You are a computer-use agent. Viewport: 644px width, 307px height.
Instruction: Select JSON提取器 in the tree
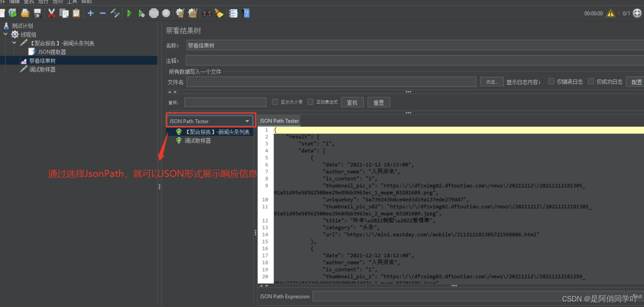coord(52,52)
